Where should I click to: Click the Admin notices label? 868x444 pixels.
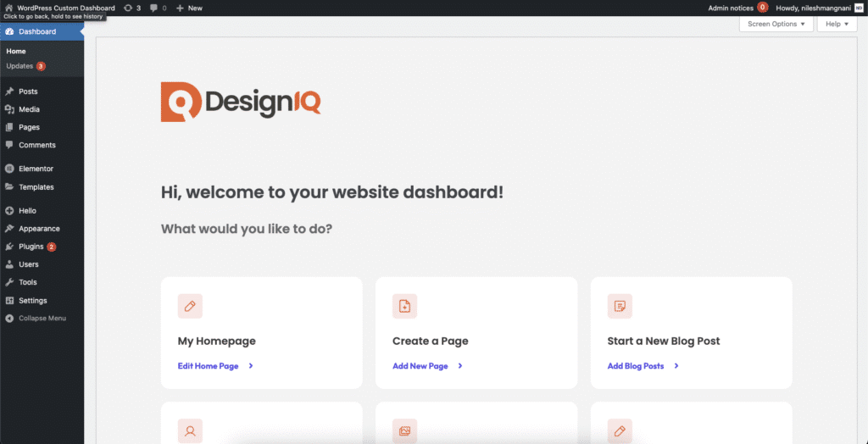tap(731, 8)
